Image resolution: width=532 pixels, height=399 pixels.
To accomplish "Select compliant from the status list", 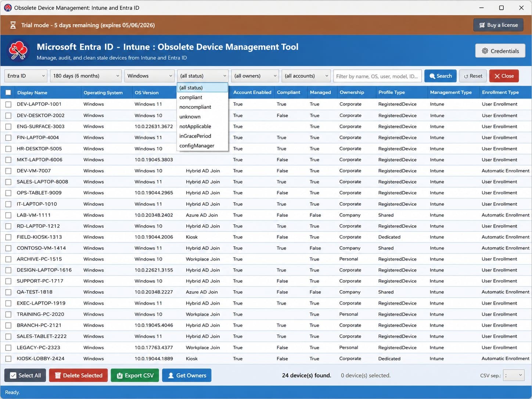I will click(x=202, y=97).
